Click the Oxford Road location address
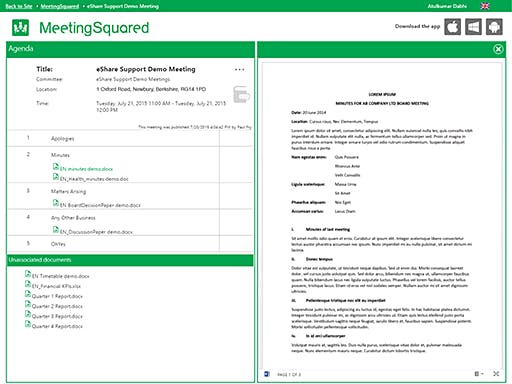512x384 pixels. coord(151,89)
